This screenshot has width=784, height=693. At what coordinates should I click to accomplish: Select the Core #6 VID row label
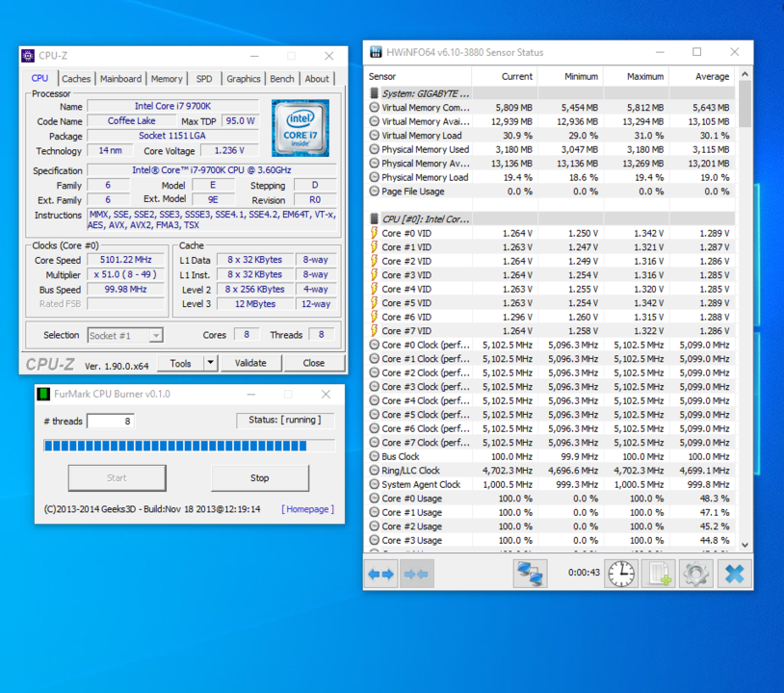pyautogui.click(x=406, y=317)
